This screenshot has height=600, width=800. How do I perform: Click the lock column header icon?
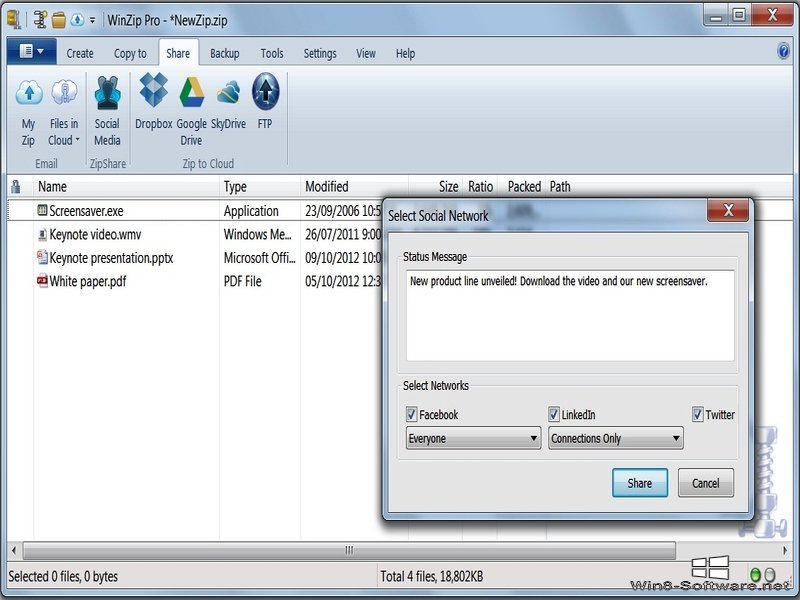[x=16, y=187]
